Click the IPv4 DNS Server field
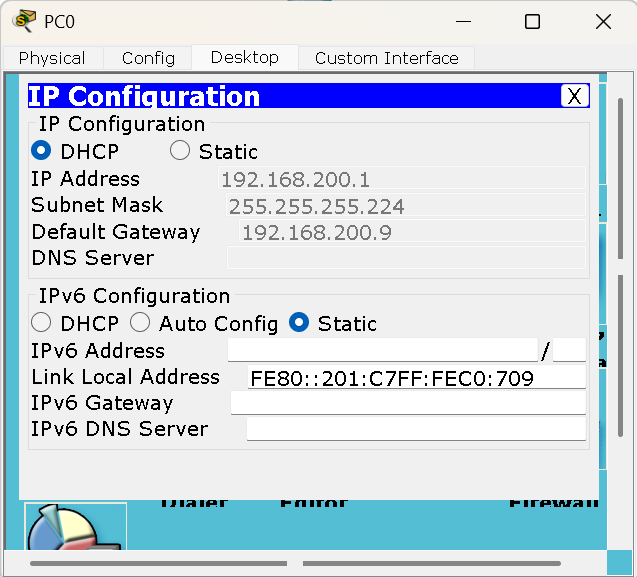This screenshot has width=637, height=577. (405, 258)
